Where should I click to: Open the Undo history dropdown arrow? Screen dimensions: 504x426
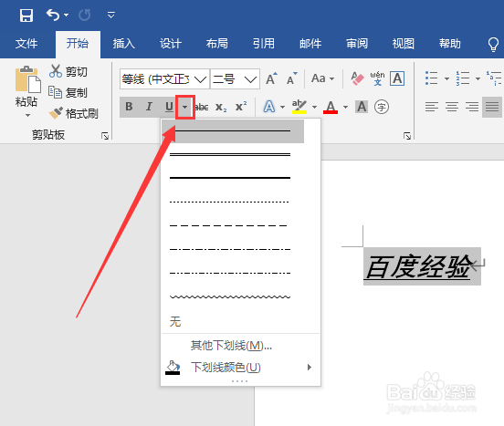[x=67, y=16]
